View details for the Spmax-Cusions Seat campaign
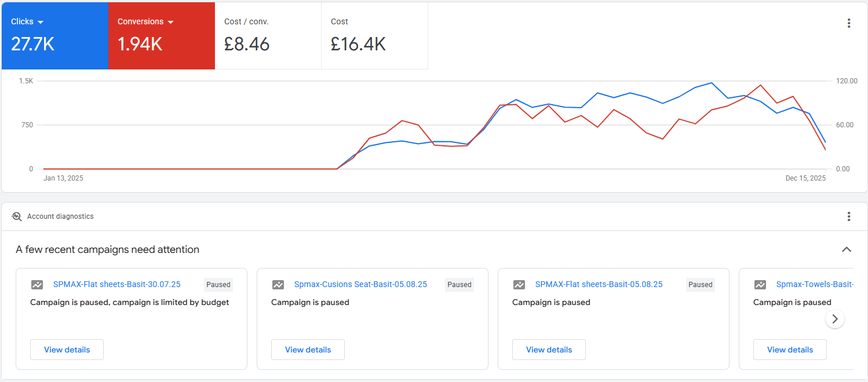This screenshot has width=868, height=382. (308, 350)
